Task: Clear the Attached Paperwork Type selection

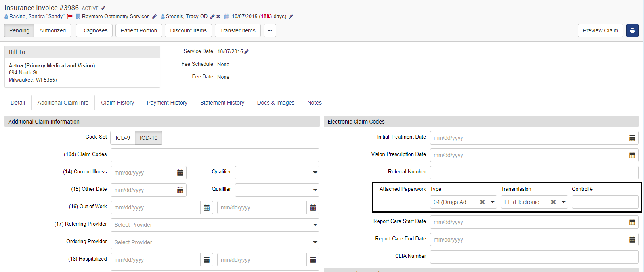Action: coord(482,202)
